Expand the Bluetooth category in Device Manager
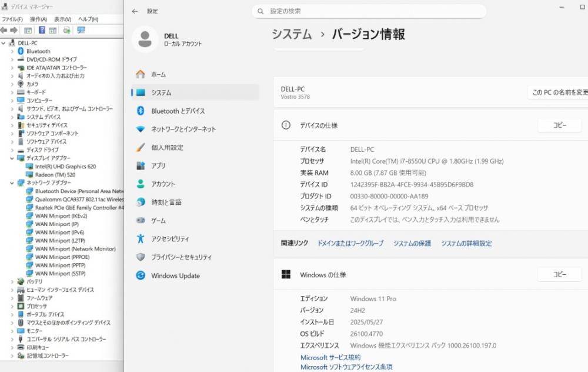The width and height of the screenshot is (588, 372). (x=12, y=51)
